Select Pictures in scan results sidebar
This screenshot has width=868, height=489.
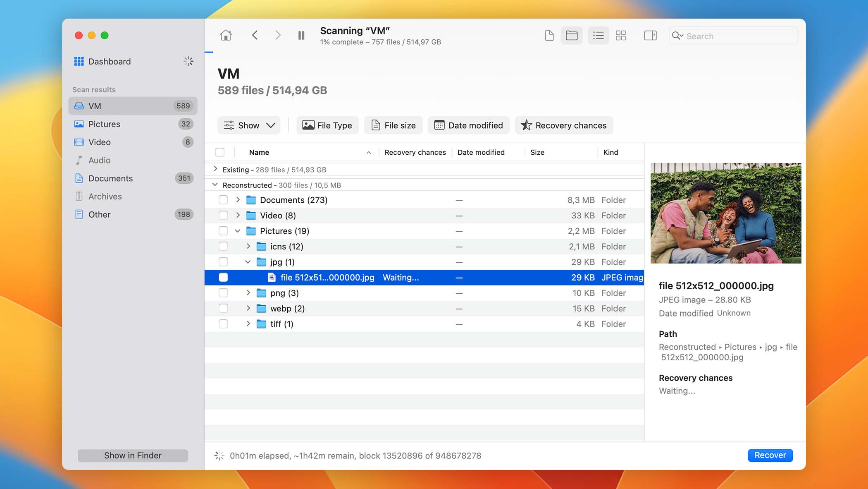coord(133,124)
